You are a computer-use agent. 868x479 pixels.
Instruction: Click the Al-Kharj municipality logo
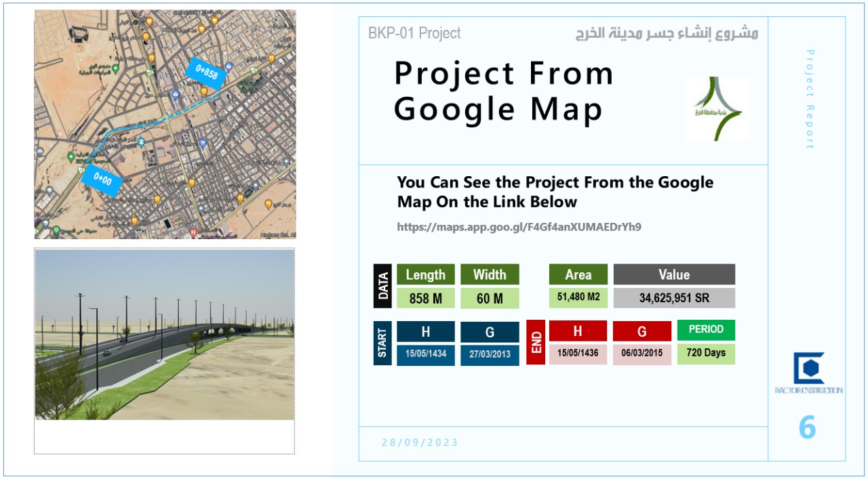(717, 108)
